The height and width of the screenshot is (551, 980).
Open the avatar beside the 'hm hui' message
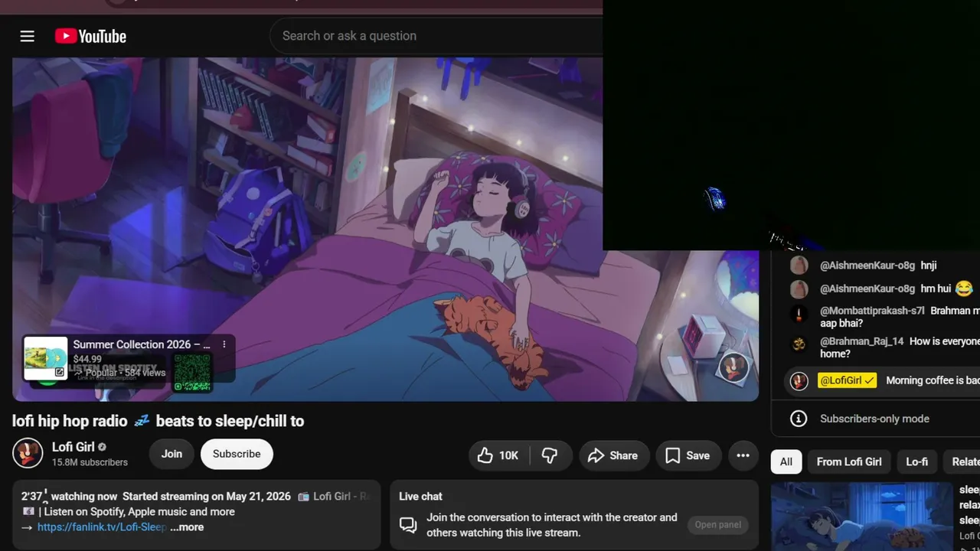click(x=799, y=289)
